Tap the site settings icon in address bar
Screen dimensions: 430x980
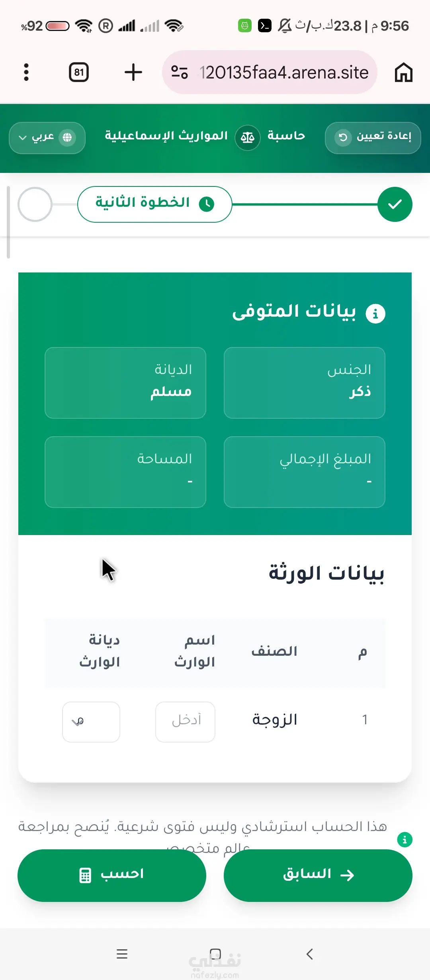179,72
